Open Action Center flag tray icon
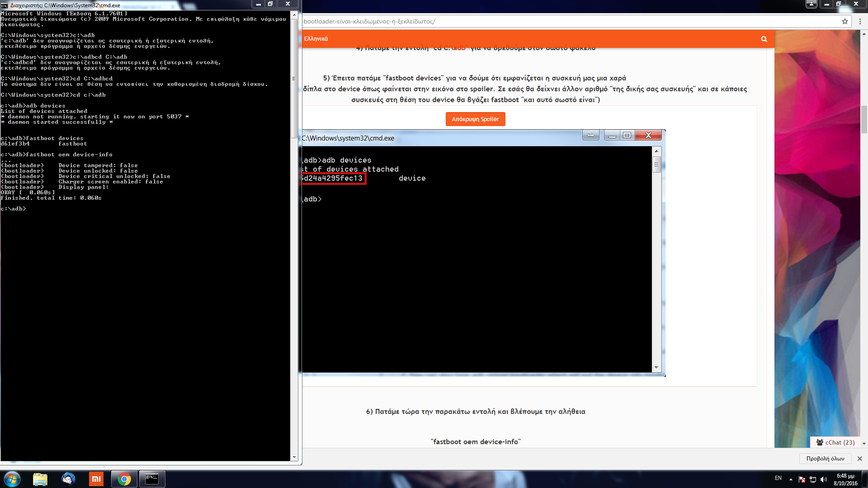 point(802,479)
